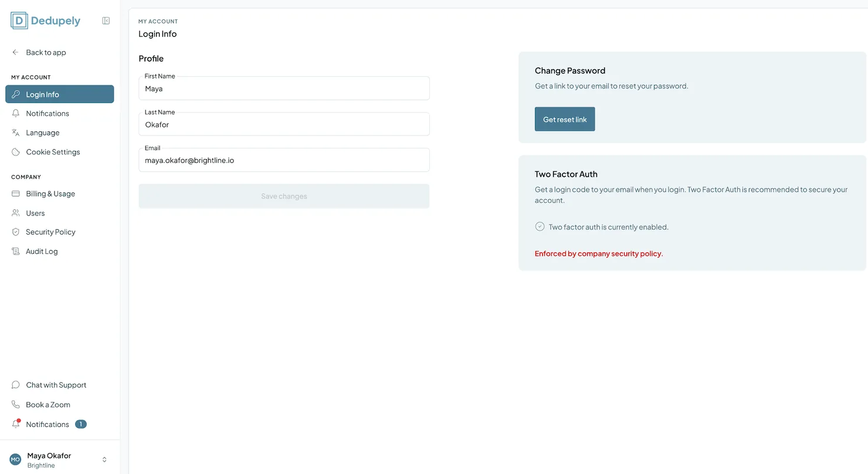Open the Audit Log page

point(60,251)
